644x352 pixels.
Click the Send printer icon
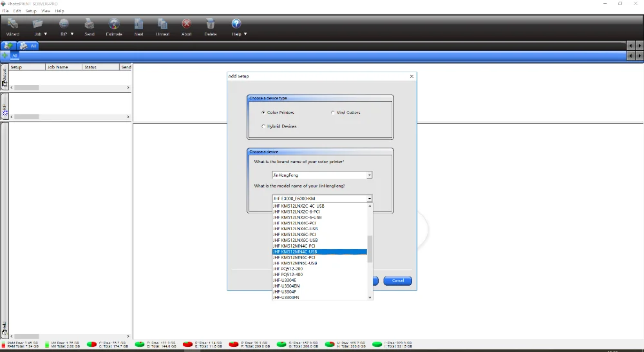89,24
